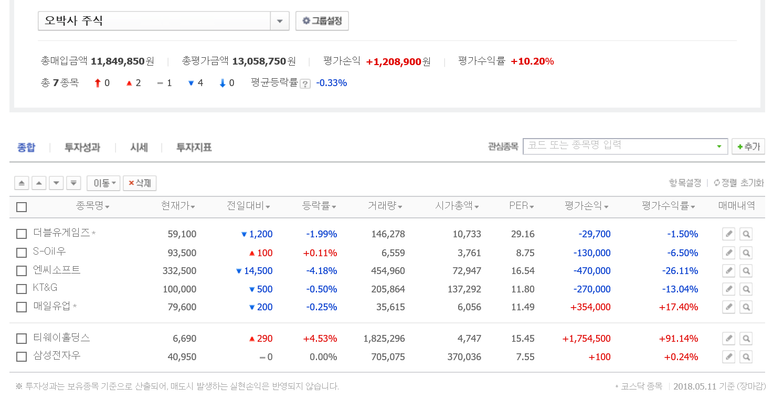
Task: Click the move-down-one arrow icon
Action: click(56, 183)
